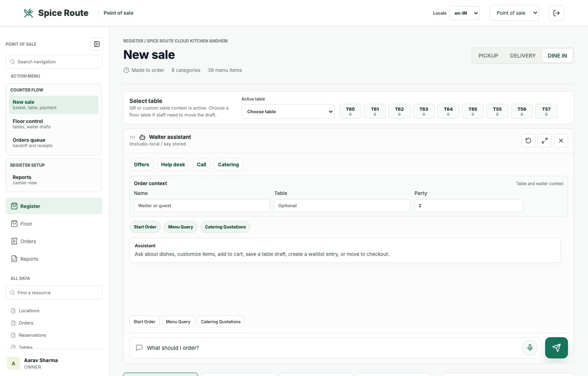Open Reports with the sheet icon

pos(54,259)
